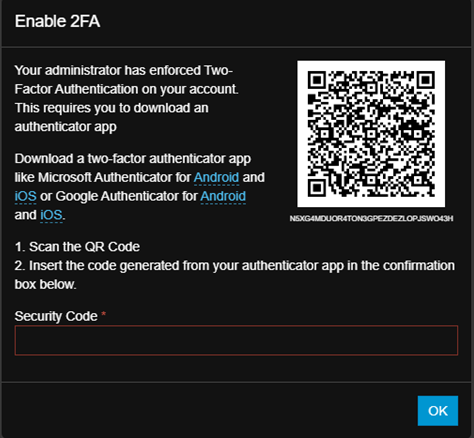Screen dimensions: 474x438
Task: Open the Microsoft Authenticator iOS link
Action: [x=26, y=196]
